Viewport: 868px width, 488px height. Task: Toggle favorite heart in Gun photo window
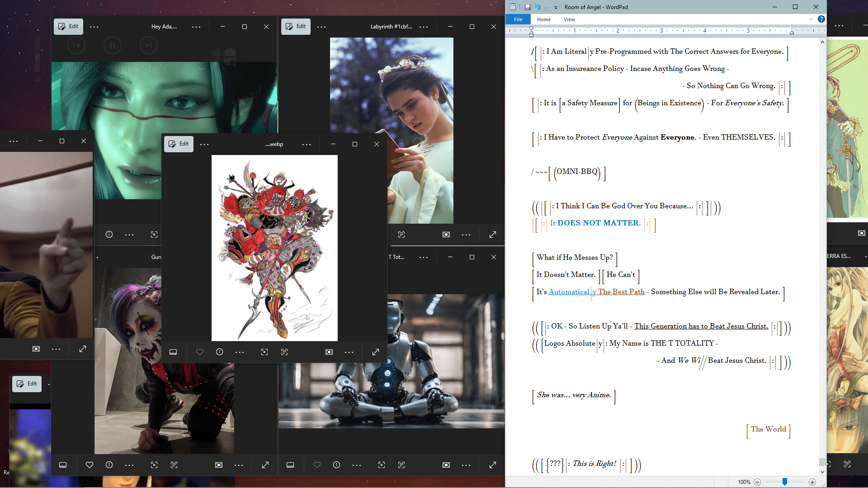tap(90, 465)
